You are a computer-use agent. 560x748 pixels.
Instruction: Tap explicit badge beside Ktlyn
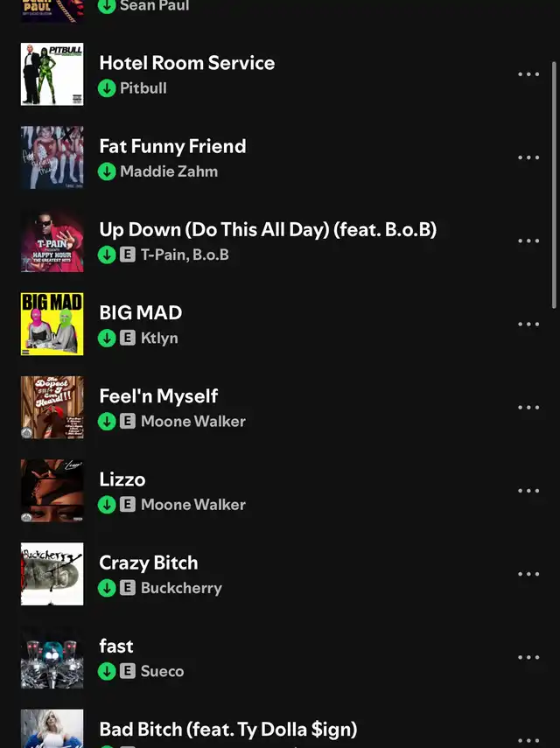coord(128,338)
